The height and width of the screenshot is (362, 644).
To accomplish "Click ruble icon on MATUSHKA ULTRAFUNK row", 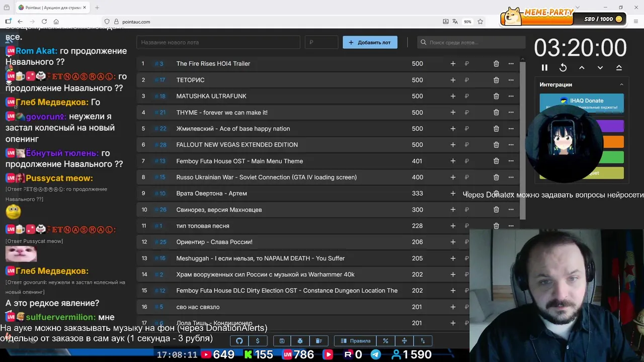I will coord(467,96).
